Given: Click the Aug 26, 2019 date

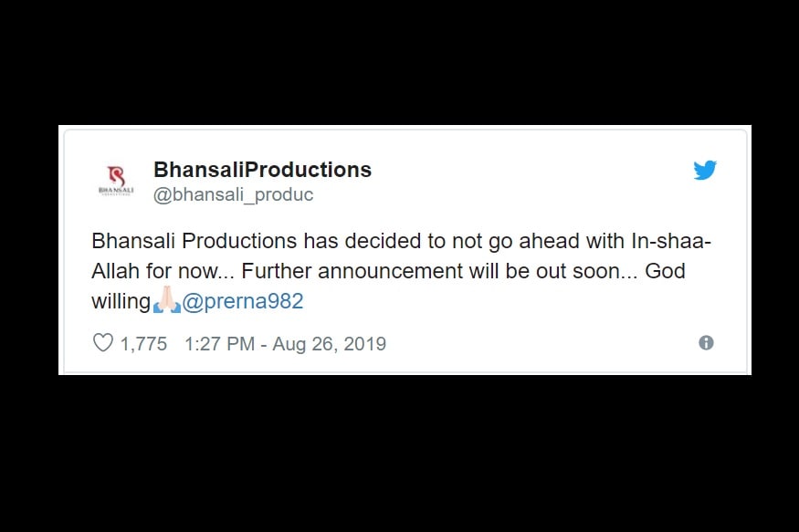Looking at the screenshot, I should (x=329, y=344).
